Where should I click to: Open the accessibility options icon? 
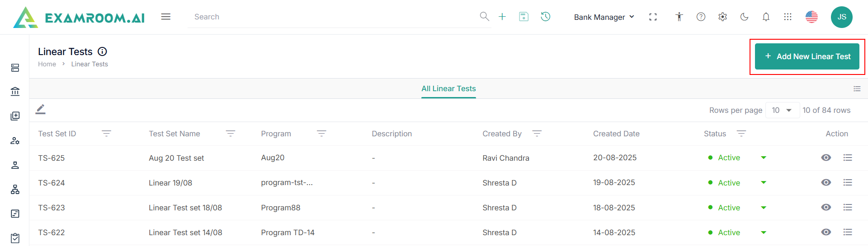click(679, 17)
